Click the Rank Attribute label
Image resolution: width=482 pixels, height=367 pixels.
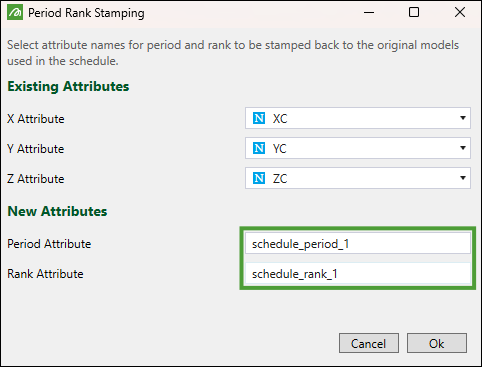[45, 274]
